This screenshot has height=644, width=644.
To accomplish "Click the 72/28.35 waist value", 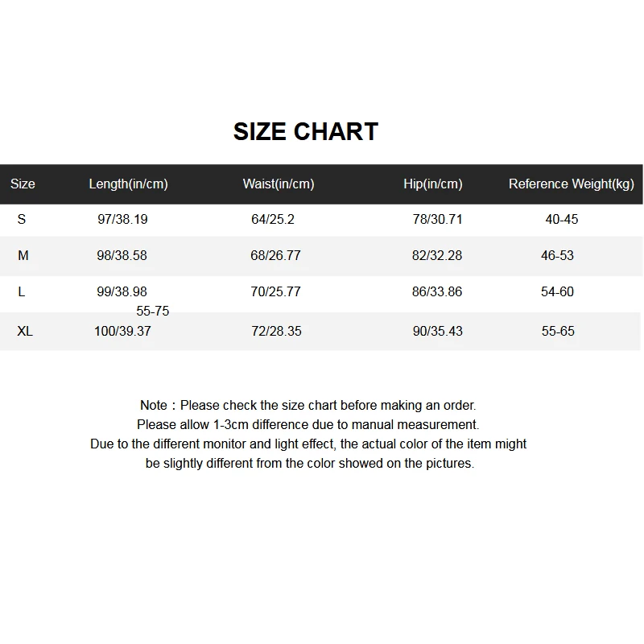I will (x=276, y=331).
